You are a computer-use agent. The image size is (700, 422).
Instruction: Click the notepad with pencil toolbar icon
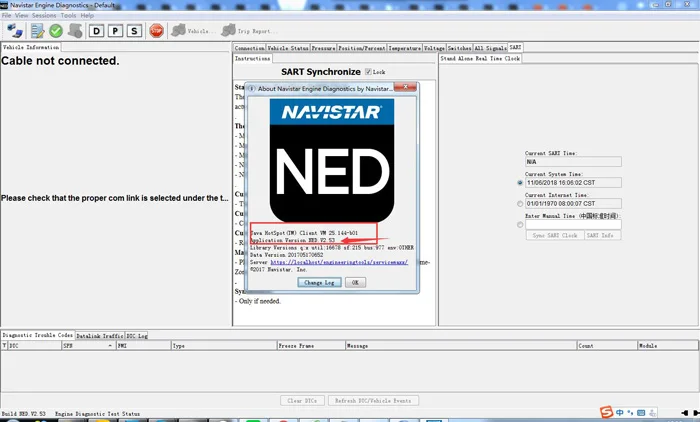[37, 31]
